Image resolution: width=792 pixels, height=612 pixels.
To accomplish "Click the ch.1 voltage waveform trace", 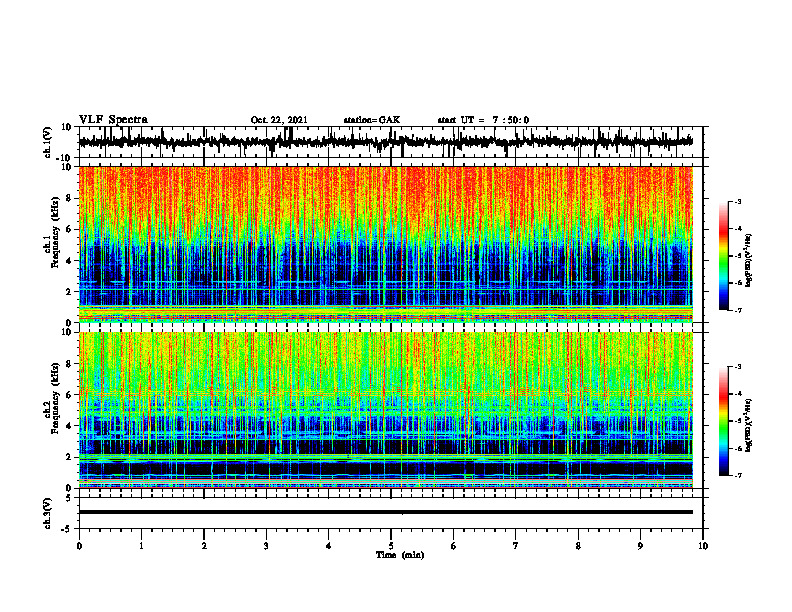I will point(385,142).
